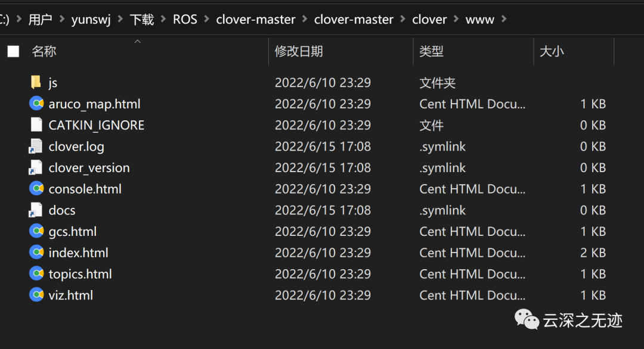Select the docs symlink

[x=61, y=210]
